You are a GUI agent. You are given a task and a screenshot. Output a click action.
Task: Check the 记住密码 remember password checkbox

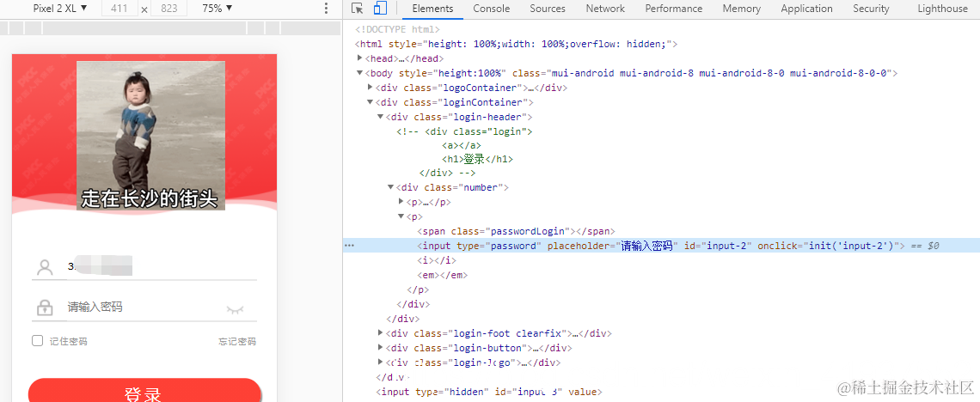(38, 341)
